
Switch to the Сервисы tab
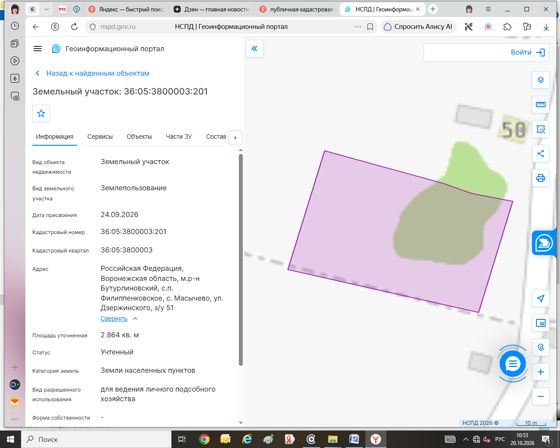pyautogui.click(x=100, y=136)
